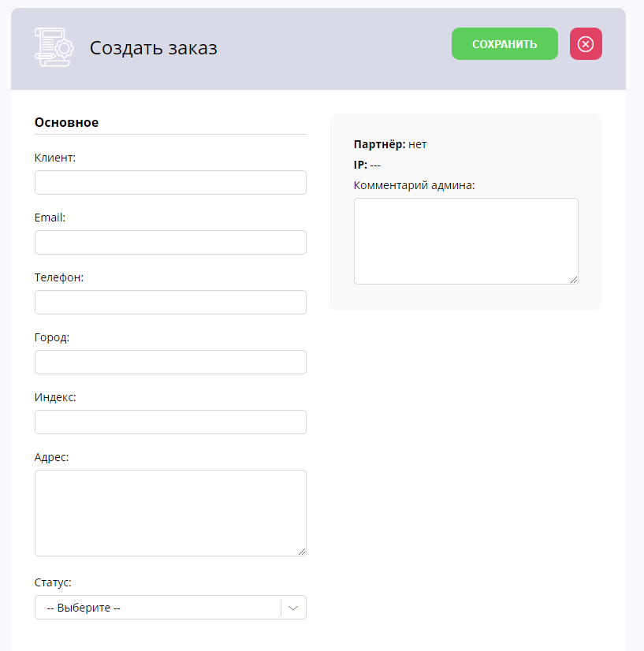Click the Основное section heading

tap(66, 122)
